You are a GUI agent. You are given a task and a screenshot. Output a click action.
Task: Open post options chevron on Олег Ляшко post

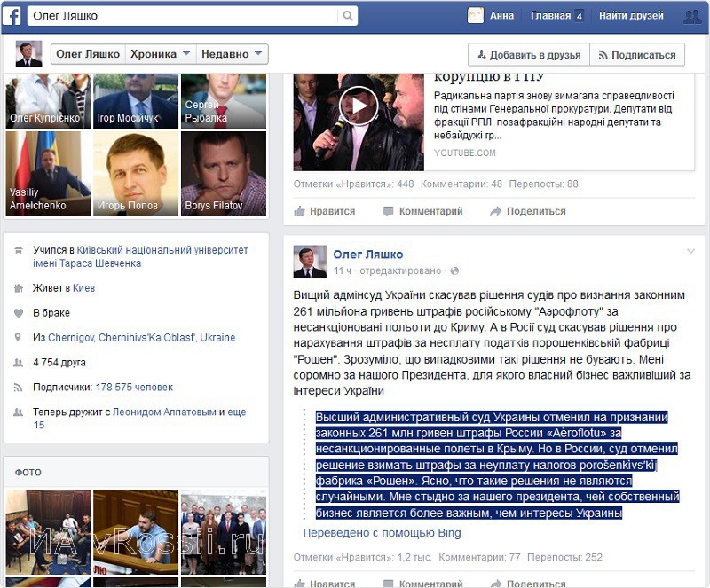tap(690, 251)
